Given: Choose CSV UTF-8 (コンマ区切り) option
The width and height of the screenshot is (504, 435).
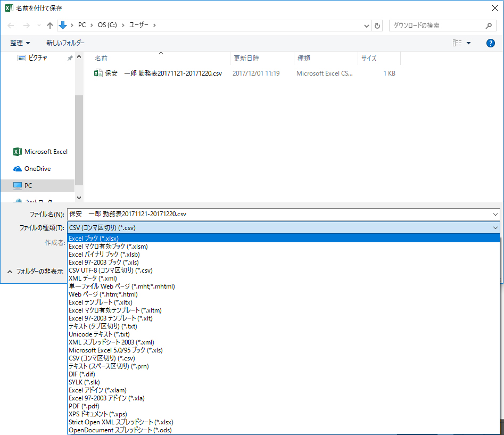Looking at the screenshot, I should [x=284, y=270].
